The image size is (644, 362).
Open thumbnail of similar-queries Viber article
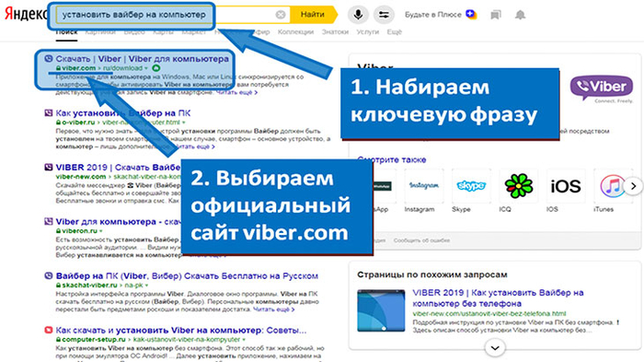click(x=381, y=310)
